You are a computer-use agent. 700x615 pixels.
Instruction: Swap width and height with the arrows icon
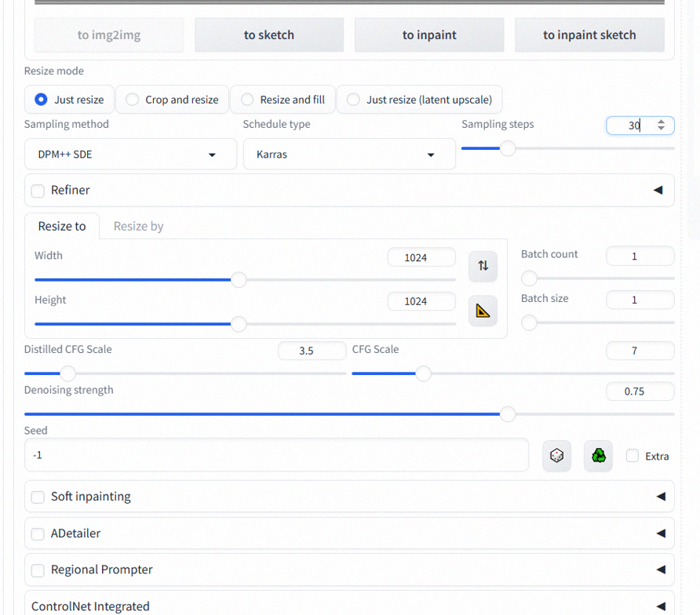coord(483,266)
